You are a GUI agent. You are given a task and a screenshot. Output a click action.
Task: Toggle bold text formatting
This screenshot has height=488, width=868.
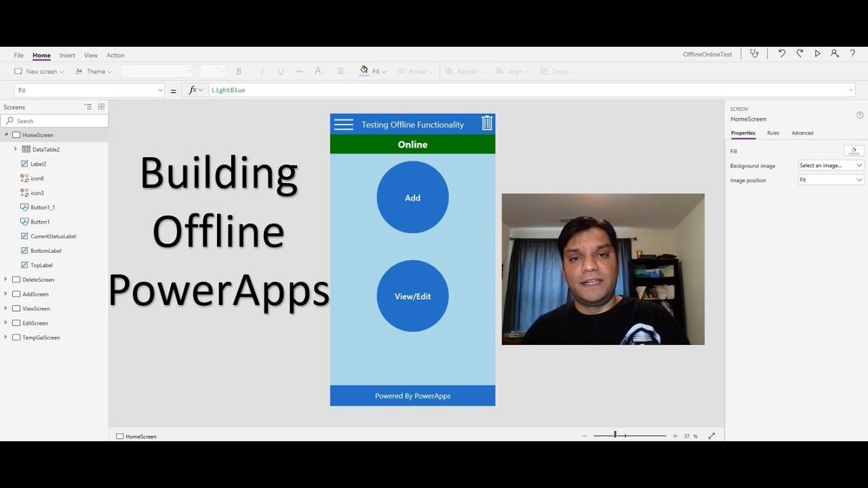click(239, 71)
